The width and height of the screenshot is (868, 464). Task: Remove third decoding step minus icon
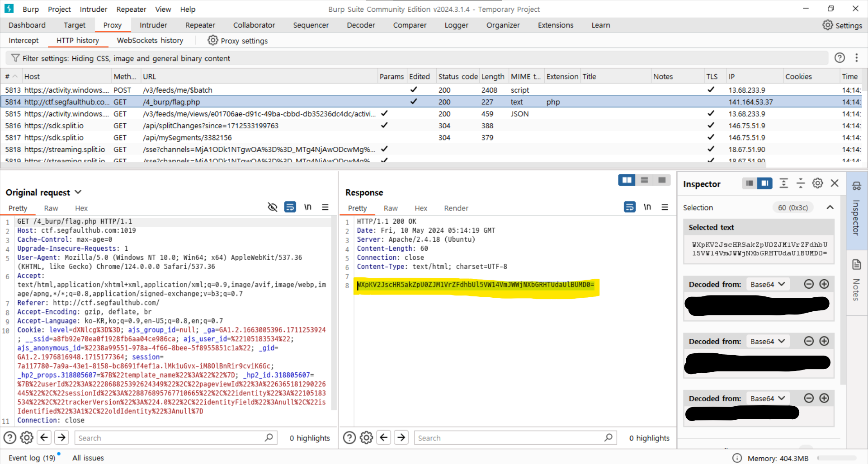pos(809,398)
